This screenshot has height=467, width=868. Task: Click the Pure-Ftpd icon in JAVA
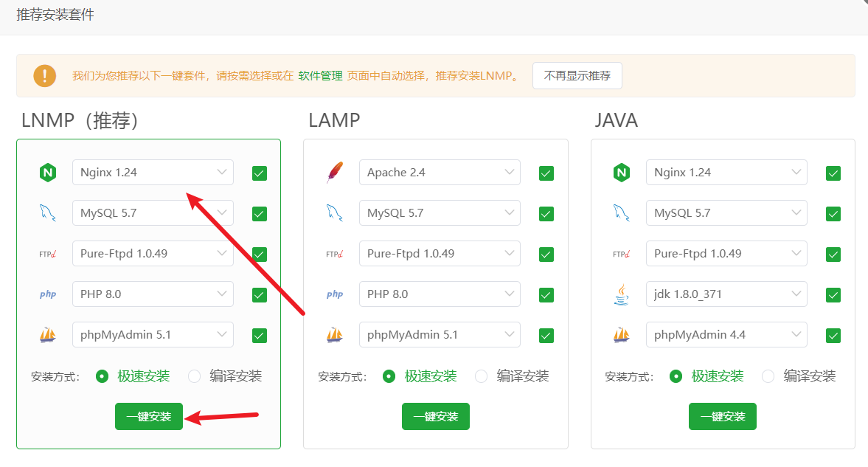(621, 254)
